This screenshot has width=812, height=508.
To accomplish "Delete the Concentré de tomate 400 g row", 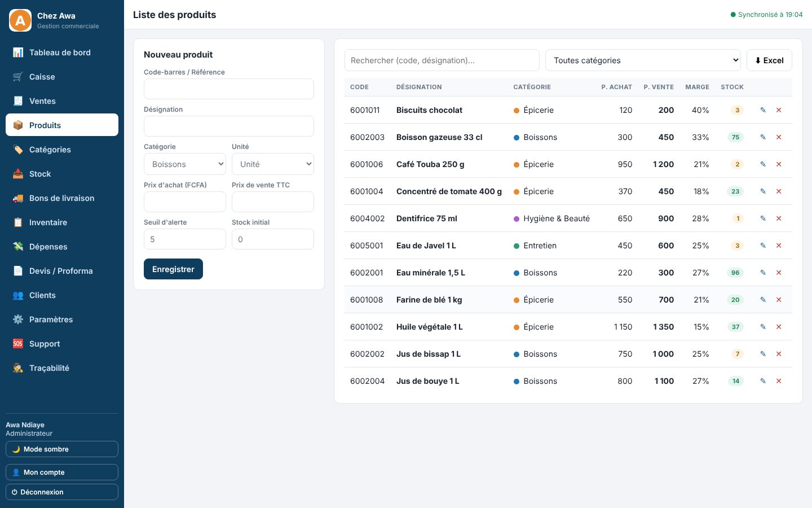I will 779,191.
